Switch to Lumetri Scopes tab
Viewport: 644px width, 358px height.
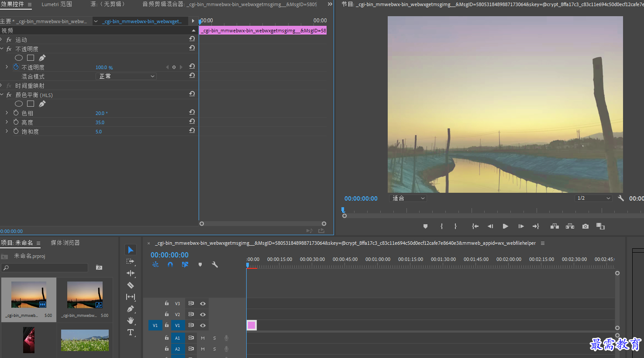click(x=57, y=4)
